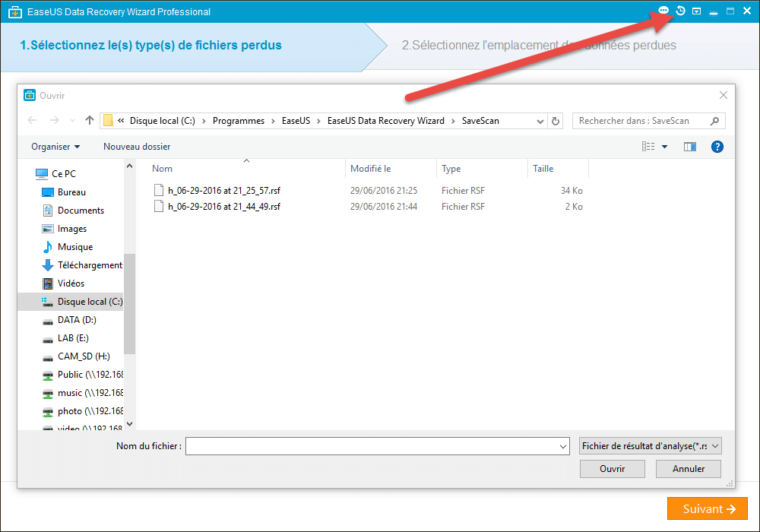Viewport: 760px width, 532px height.
Task: Click Nouveau dossier button
Action: (x=137, y=147)
